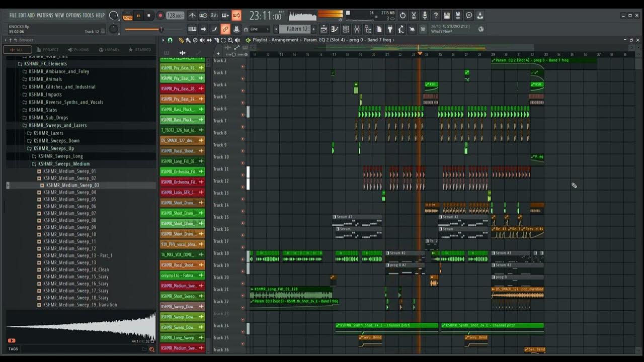Open the Browser view icon in toolbar

pyautogui.click(x=368, y=29)
